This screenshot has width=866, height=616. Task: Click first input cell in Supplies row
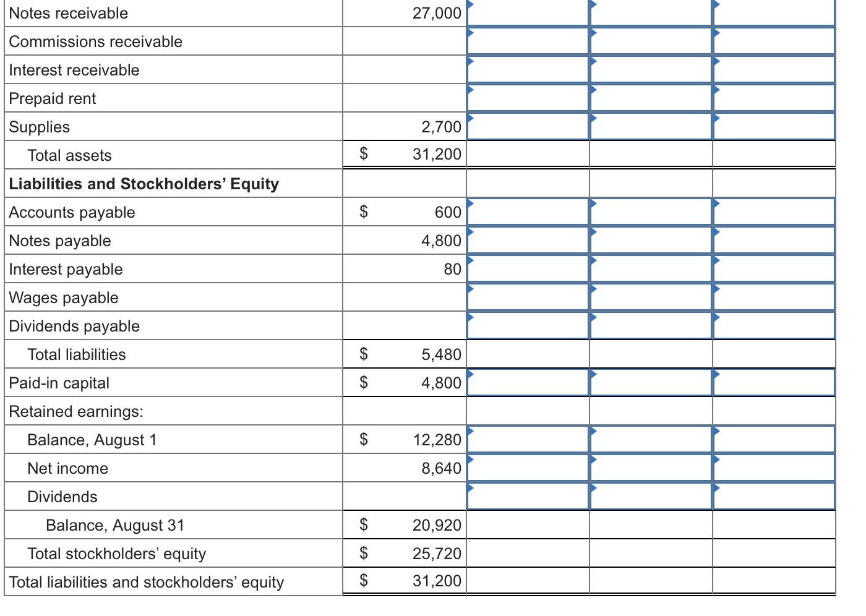528,126
